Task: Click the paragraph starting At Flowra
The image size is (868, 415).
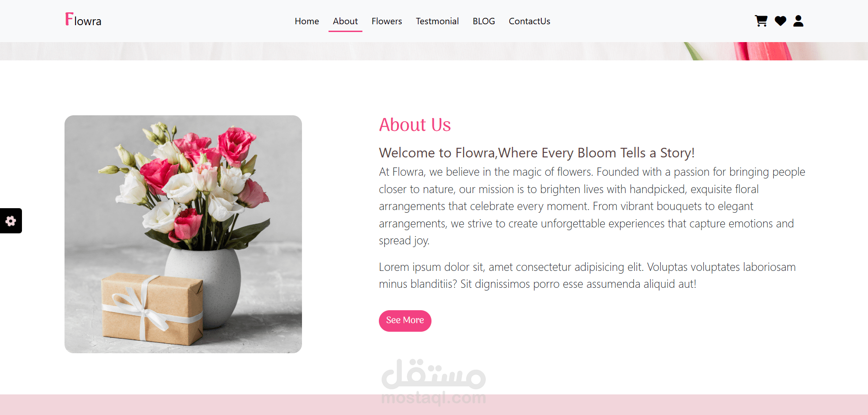Action: coord(592,206)
